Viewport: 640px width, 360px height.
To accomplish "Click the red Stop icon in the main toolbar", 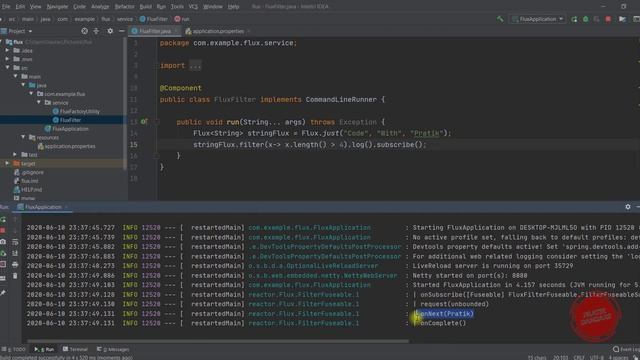I will point(608,19).
